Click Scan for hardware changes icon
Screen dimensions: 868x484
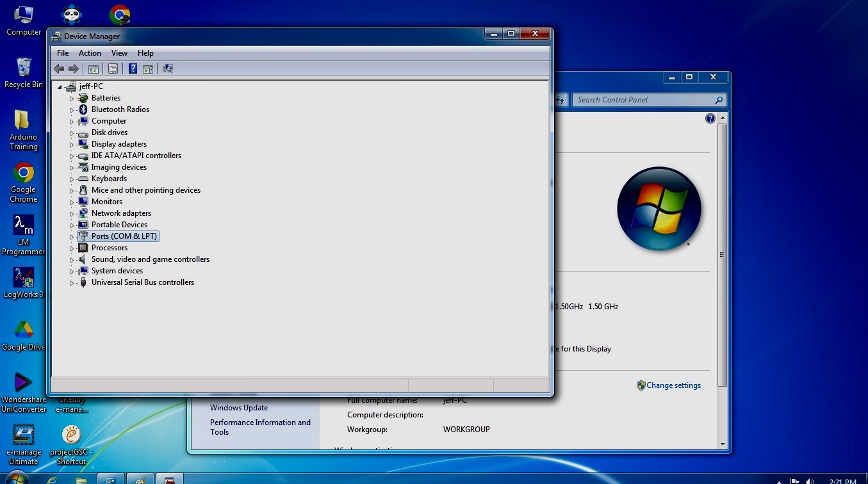coord(168,69)
